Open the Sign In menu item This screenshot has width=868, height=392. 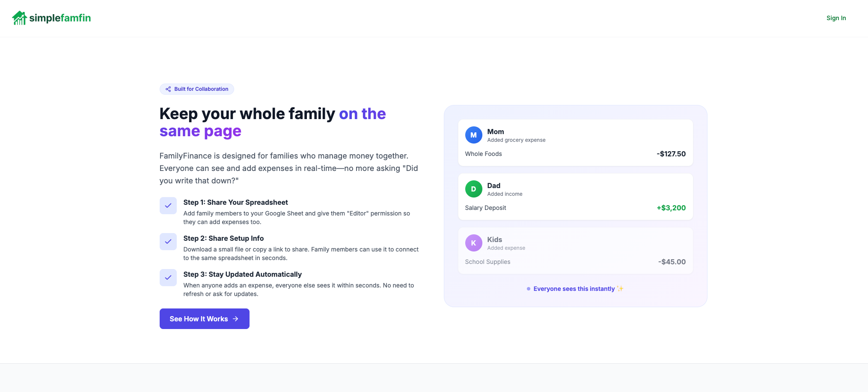coord(836,18)
